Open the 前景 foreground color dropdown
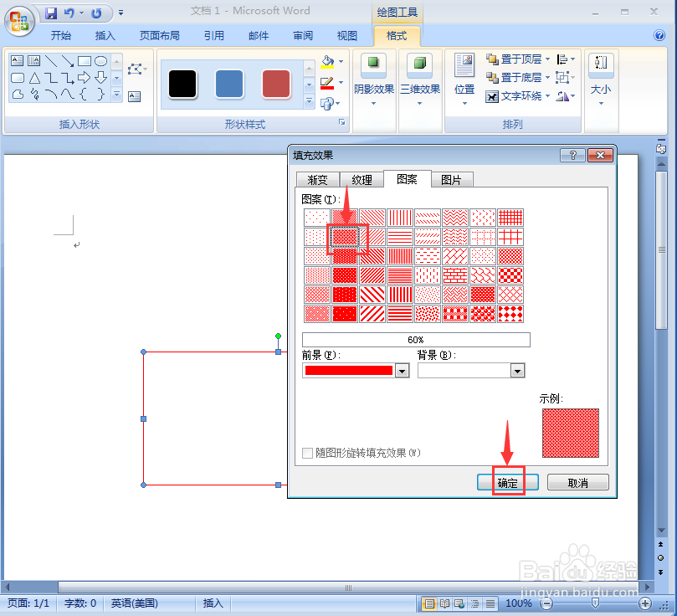The image size is (677, 616). coord(402,371)
